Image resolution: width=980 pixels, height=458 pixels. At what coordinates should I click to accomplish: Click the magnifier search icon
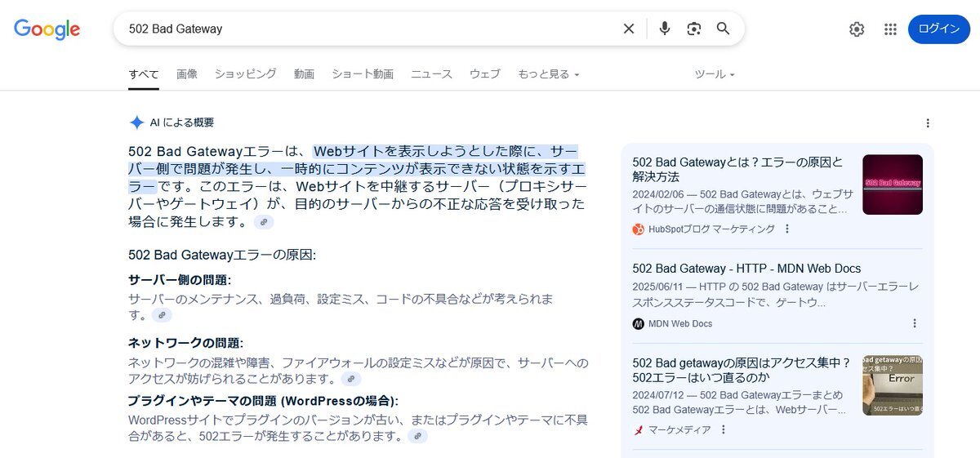tap(724, 29)
